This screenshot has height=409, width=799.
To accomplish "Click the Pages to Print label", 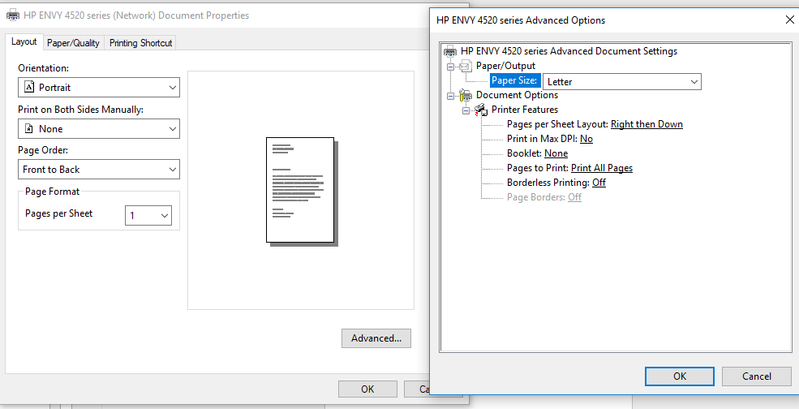I will (x=538, y=168).
